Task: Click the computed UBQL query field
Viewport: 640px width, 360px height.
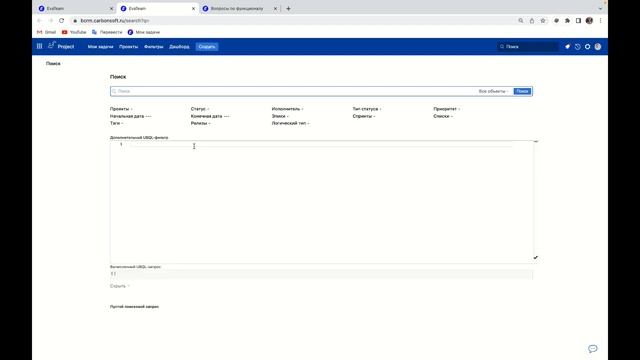Action: (321, 274)
